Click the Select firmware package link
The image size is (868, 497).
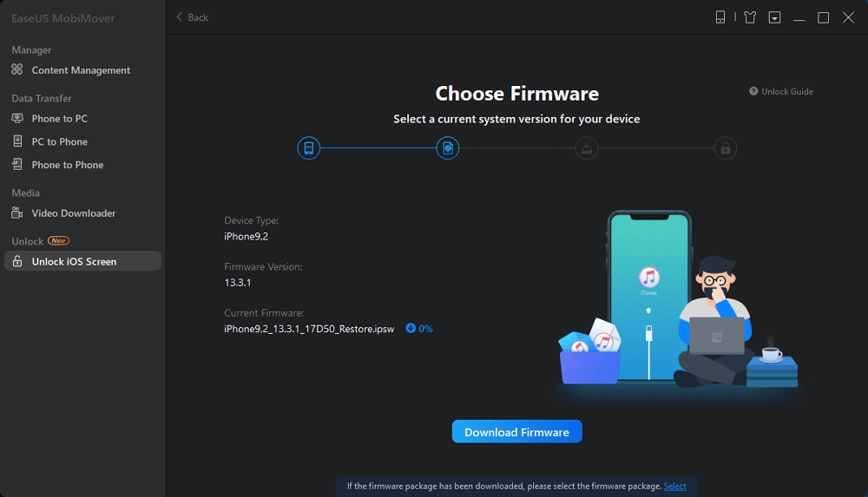(674, 486)
